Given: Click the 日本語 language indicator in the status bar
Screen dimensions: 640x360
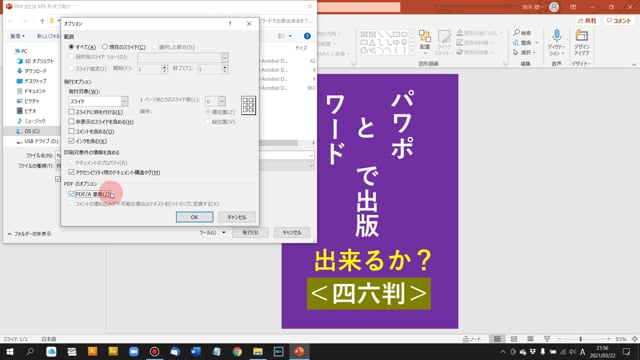Looking at the screenshot, I should [x=49, y=339].
